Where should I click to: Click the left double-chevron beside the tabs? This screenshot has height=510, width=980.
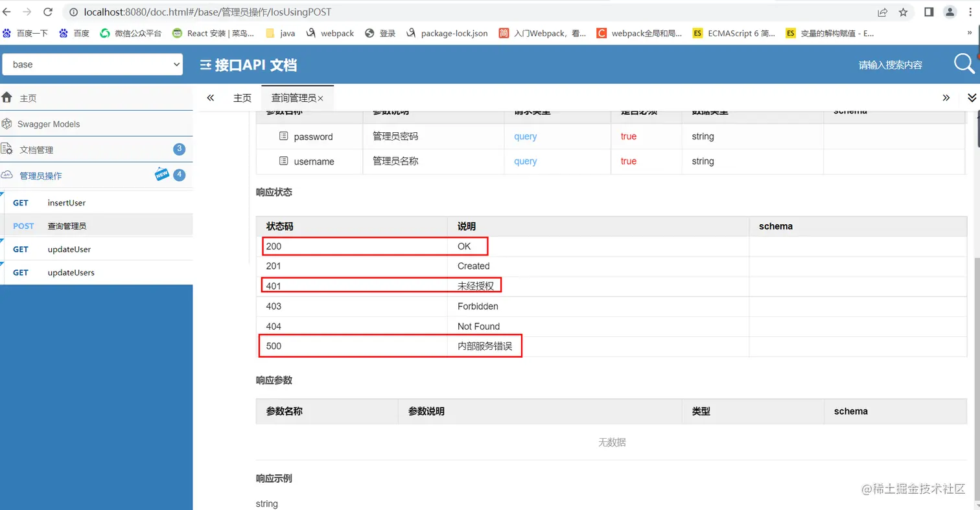coord(210,97)
